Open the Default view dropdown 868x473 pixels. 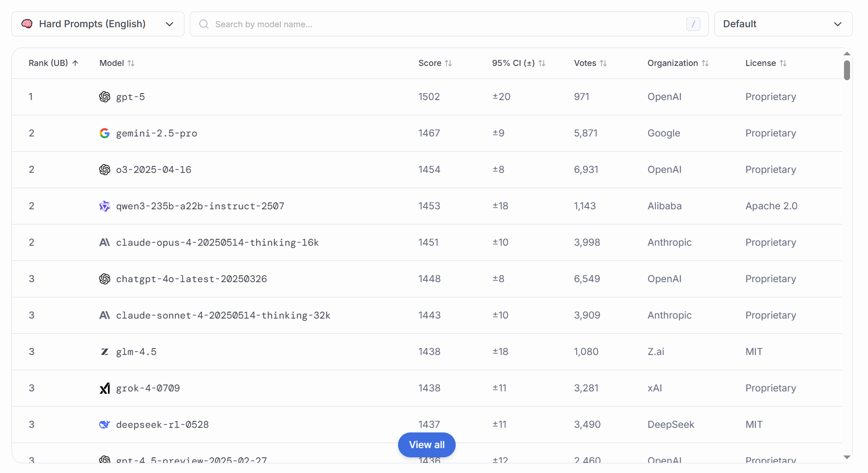tap(783, 24)
